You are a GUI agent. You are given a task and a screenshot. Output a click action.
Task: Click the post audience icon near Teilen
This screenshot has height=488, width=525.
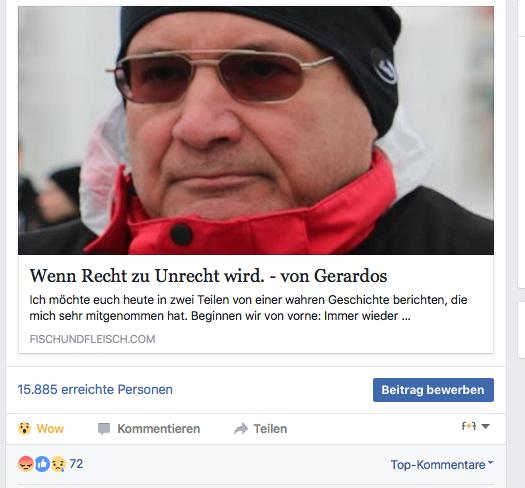click(469, 426)
